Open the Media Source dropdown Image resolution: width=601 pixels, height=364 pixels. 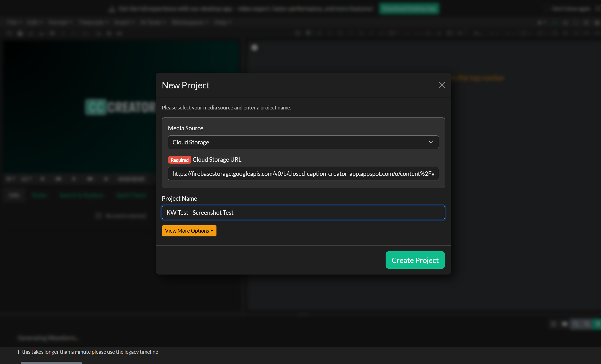pyautogui.click(x=303, y=142)
